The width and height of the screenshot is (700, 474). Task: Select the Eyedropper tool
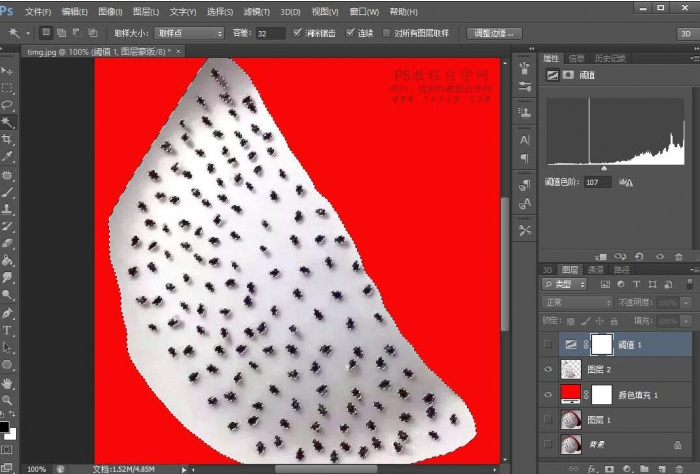coord(7,156)
